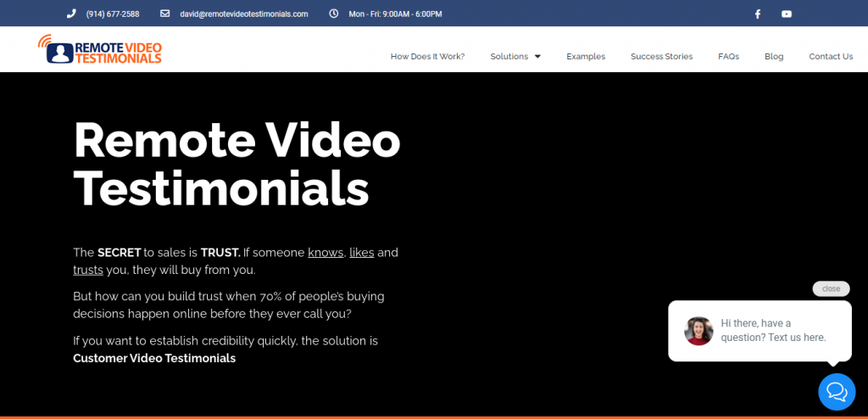Click the bold word 'SECRET'
This screenshot has width=868, height=419.
119,253
